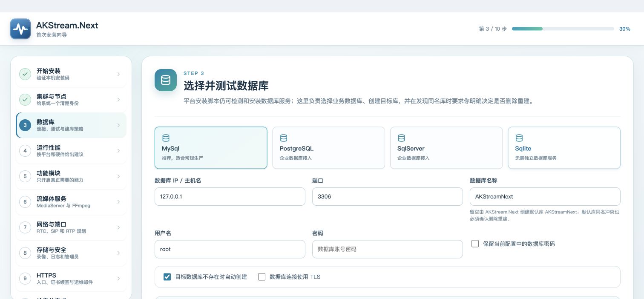Click the 选择并测试数据库 heading

[226, 86]
